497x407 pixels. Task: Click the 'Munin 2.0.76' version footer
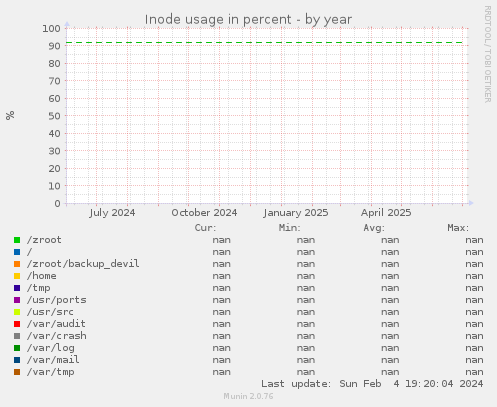248,396
